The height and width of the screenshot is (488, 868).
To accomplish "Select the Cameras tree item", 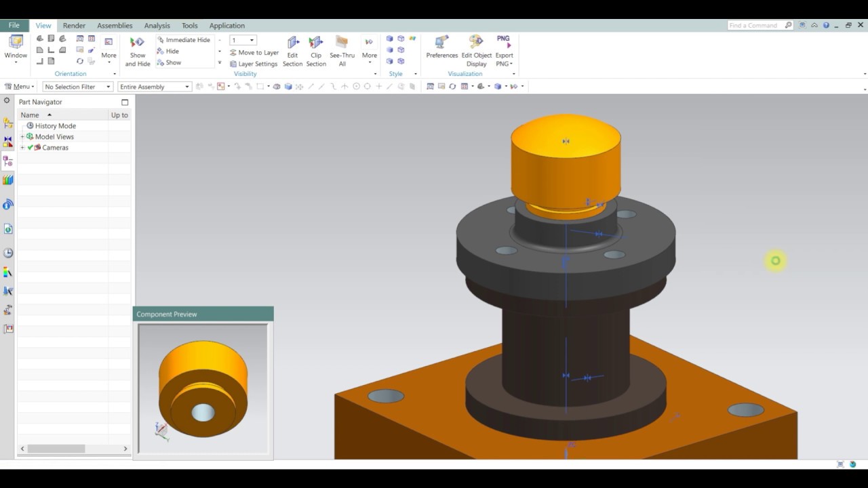I will [55, 148].
